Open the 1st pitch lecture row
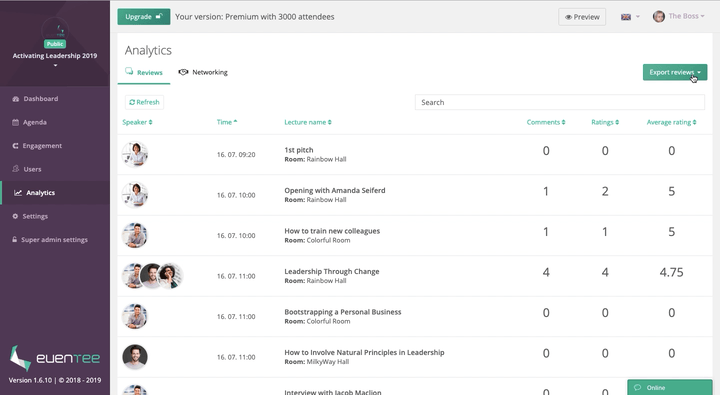This screenshot has height=395, width=720. click(x=415, y=154)
